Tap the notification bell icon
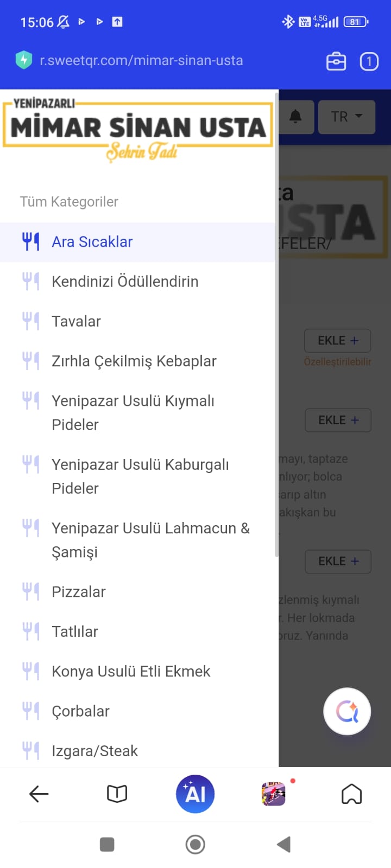This screenshot has height=868, width=391. click(295, 117)
